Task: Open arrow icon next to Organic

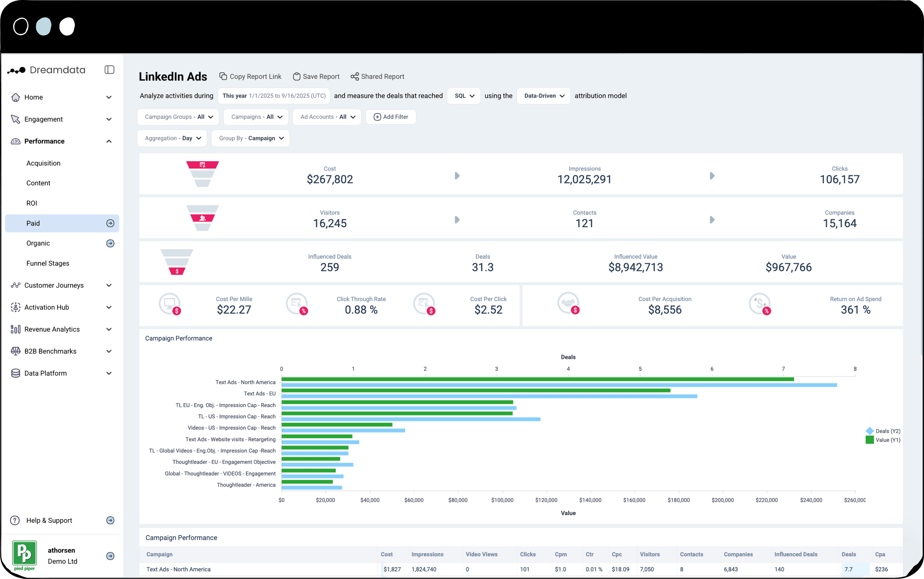Action: tap(110, 243)
